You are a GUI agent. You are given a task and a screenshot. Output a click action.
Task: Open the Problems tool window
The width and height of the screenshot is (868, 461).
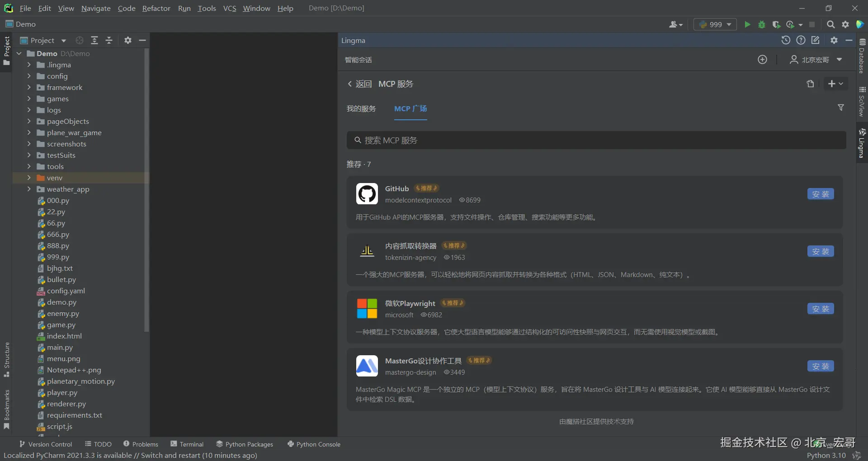141,444
